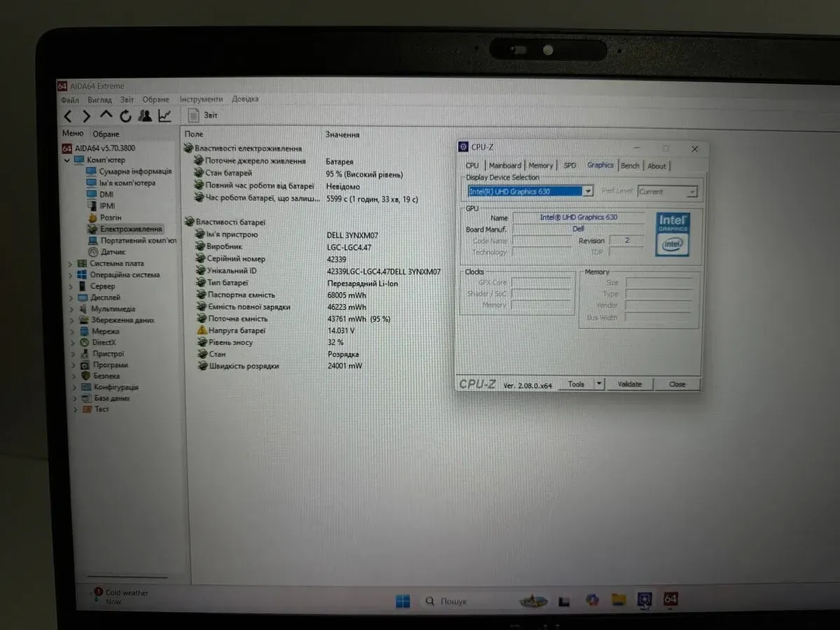Switch to the Mainboard tab in CPU-Z
This screenshot has width=840, height=630.
point(505,166)
